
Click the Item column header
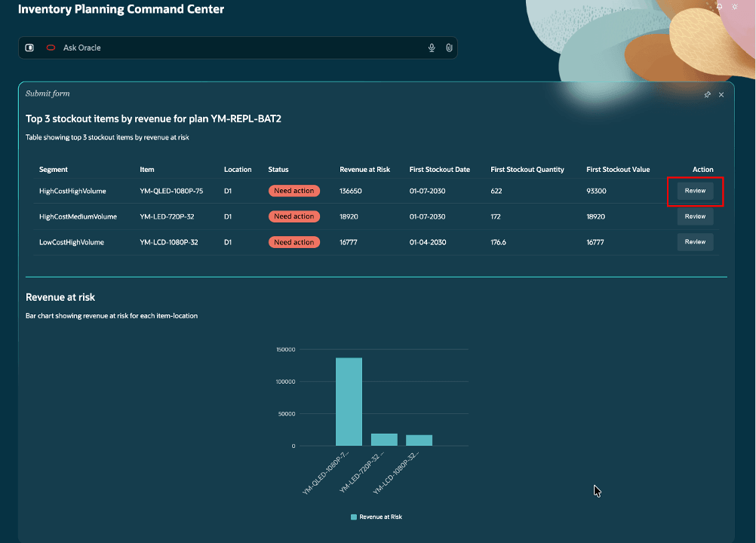147,170
